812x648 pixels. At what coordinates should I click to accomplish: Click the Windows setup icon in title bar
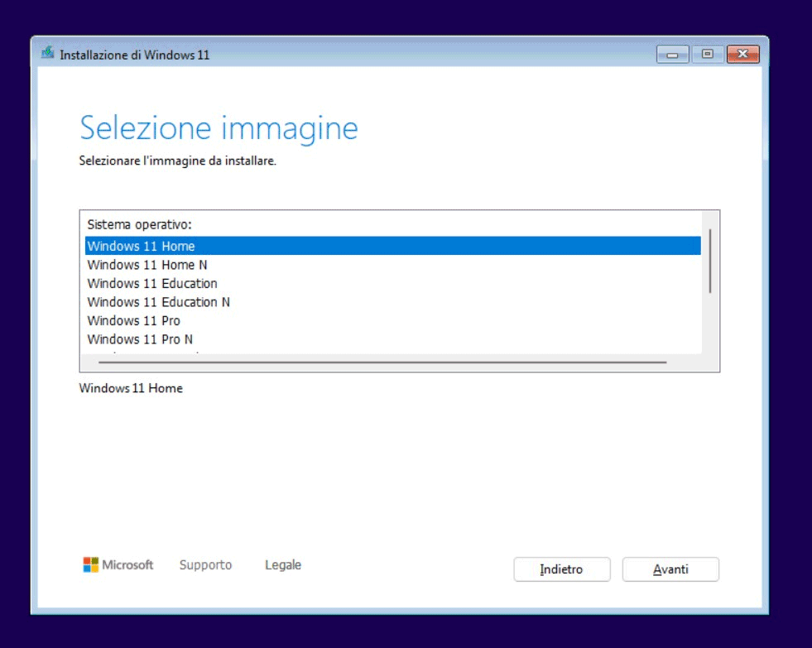[49, 55]
